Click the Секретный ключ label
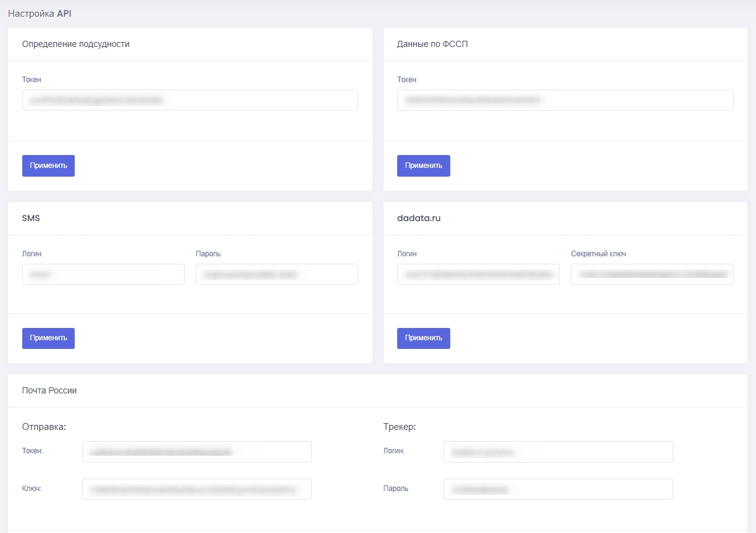The width and height of the screenshot is (756, 533). click(x=598, y=254)
